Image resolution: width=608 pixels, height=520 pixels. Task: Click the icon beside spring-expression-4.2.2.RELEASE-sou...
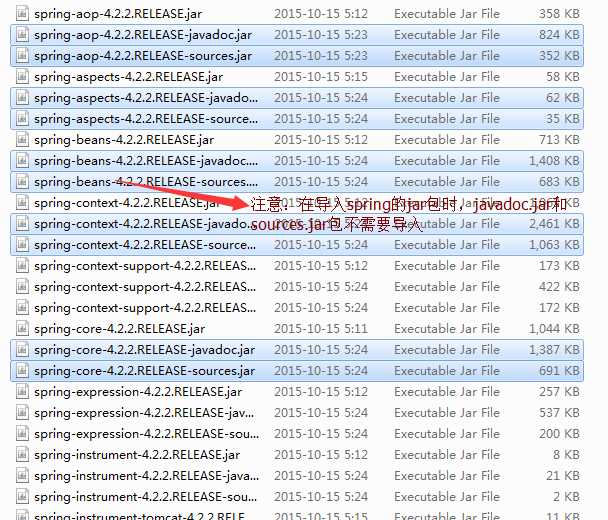point(22,434)
